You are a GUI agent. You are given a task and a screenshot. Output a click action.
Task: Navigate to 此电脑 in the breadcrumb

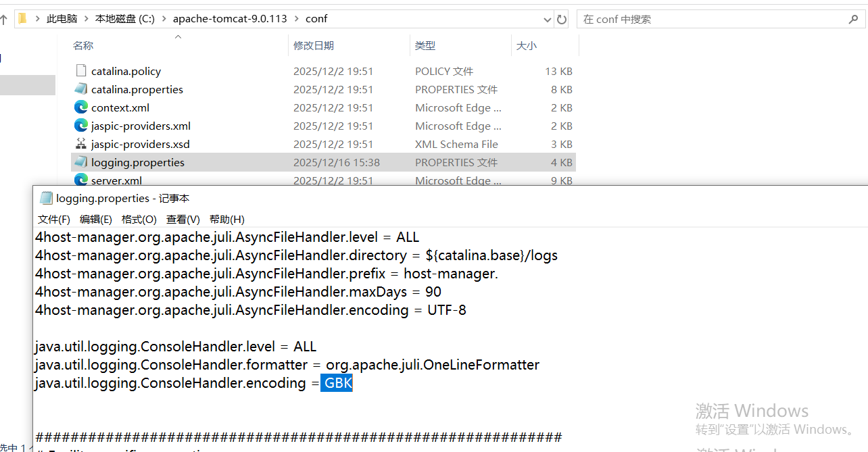point(62,19)
